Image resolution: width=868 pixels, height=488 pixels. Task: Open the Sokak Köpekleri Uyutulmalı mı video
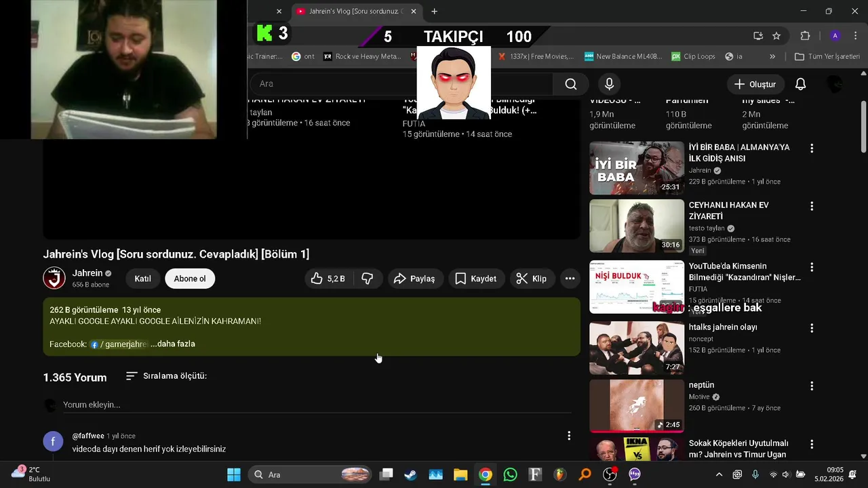click(738, 449)
